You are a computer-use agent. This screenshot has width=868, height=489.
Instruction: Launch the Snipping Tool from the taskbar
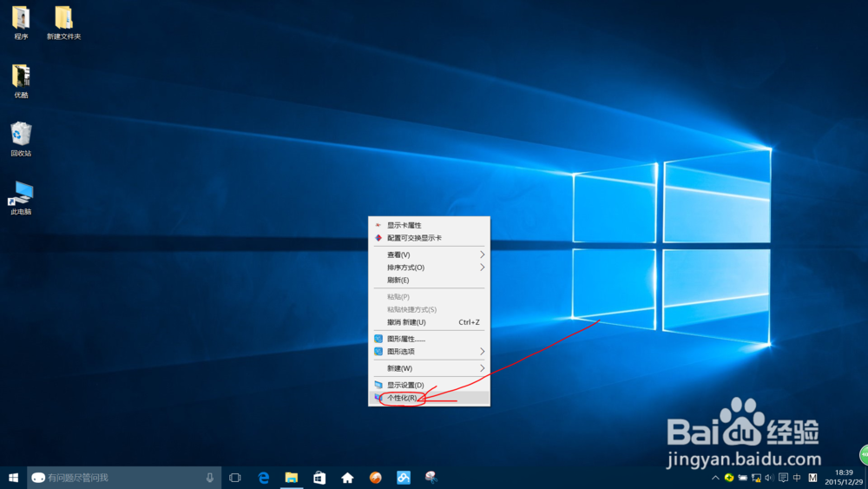pos(431,478)
